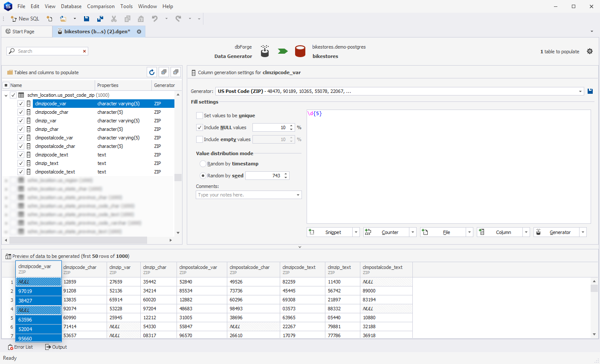Click the New SQL toolbar button
Screen dimensions: 600x364
click(25, 19)
